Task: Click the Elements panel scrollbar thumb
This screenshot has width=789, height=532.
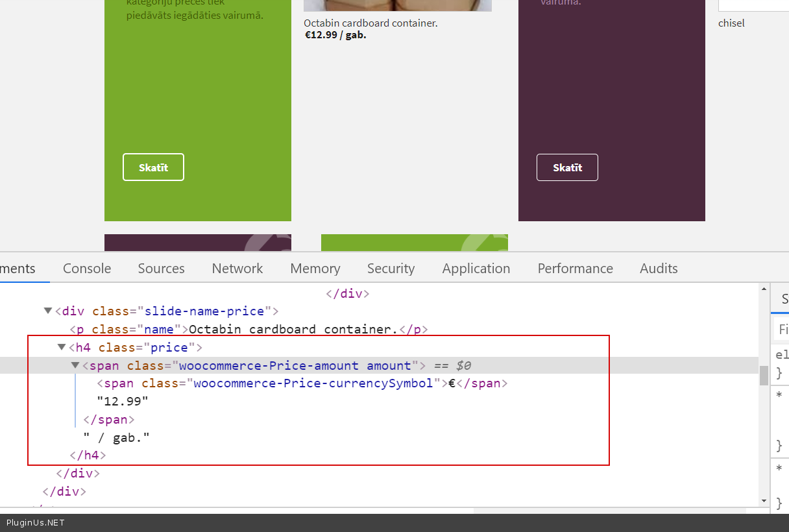Action: click(764, 375)
